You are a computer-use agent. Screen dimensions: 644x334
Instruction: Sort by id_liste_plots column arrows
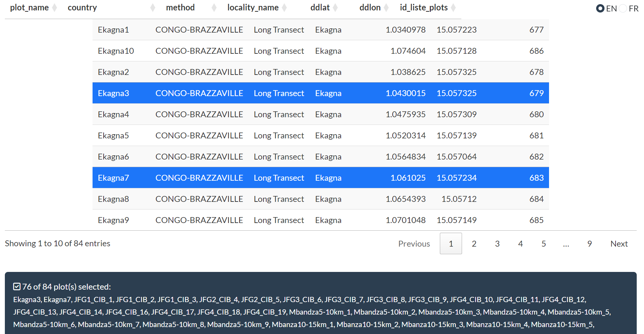pyautogui.click(x=453, y=8)
